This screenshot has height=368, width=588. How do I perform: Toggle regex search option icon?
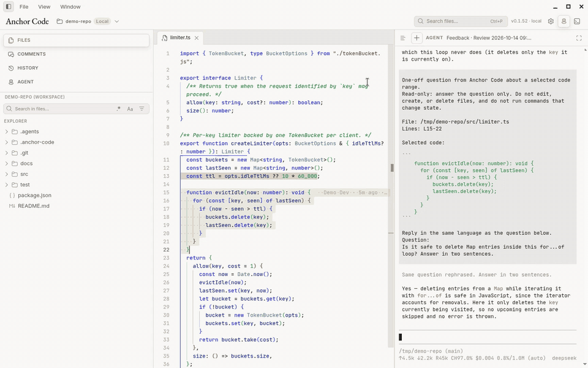(118, 109)
